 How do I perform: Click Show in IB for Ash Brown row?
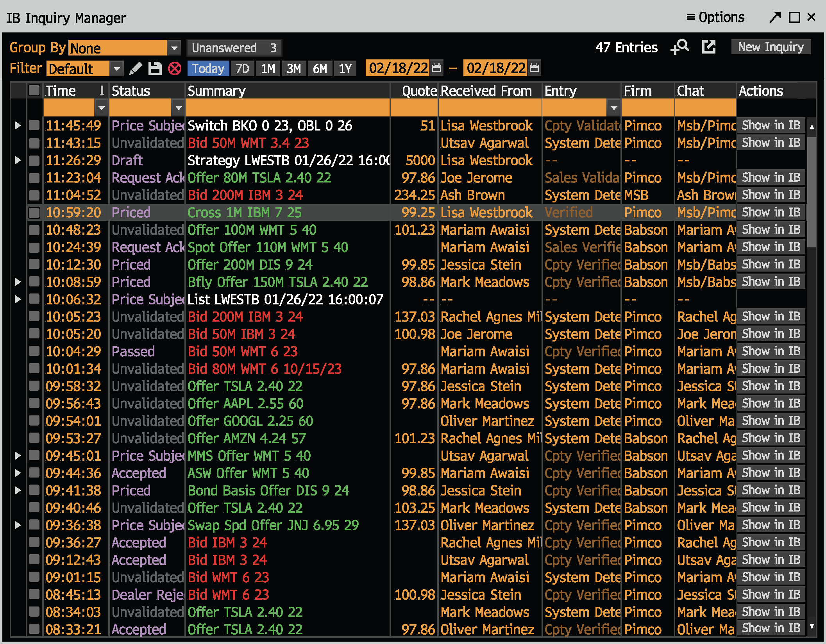[x=771, y=195]
